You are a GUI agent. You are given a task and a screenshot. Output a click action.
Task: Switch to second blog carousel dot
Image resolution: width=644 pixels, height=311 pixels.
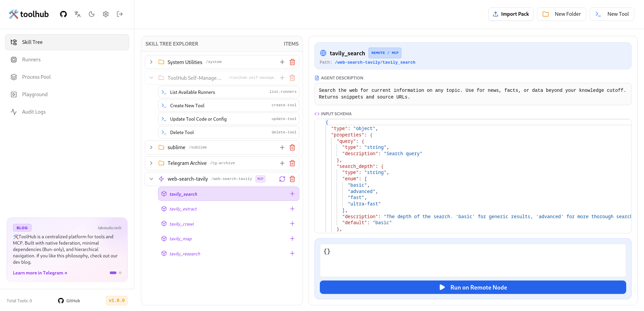tap(120, 273)
